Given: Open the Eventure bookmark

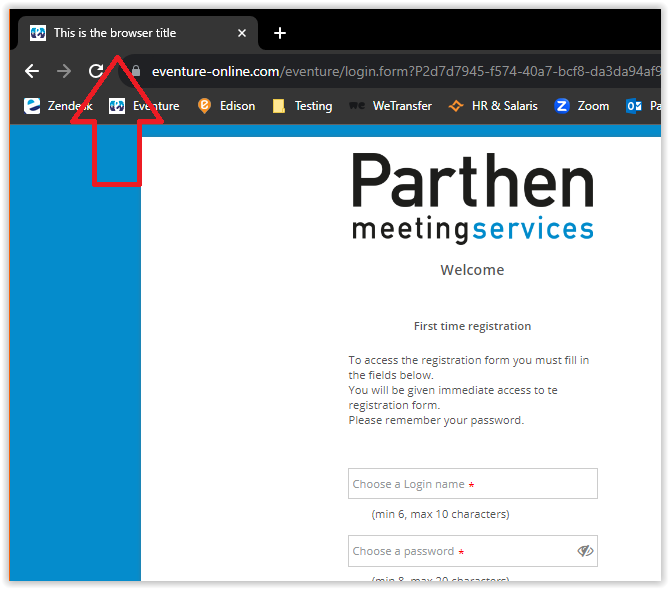Looking at the screenshot, I should (x=145, y=106).
